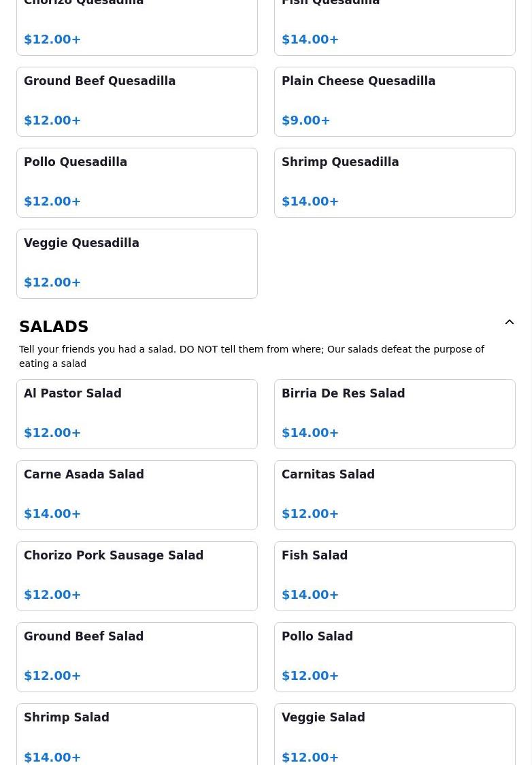Choose Chorizo Pork Sausage Salad
The height and width of the screenshot is (765, 532).
[137, 576]
